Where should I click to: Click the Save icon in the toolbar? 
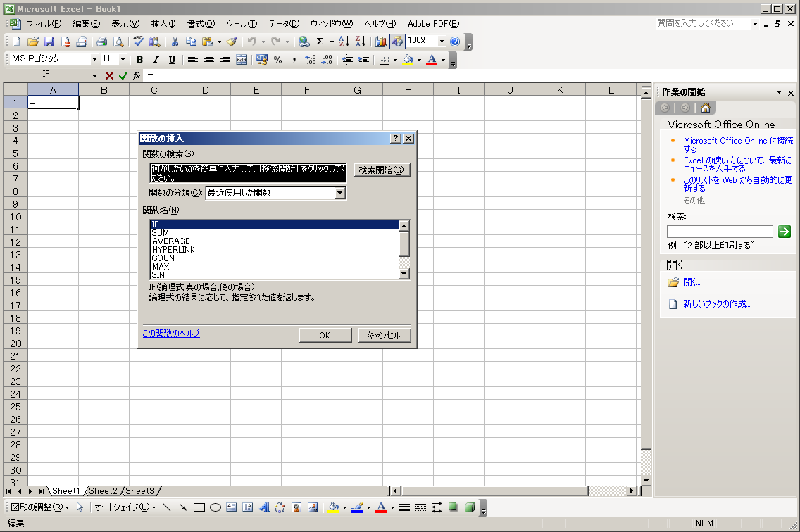pyautogui.click(x=49, y=42)
